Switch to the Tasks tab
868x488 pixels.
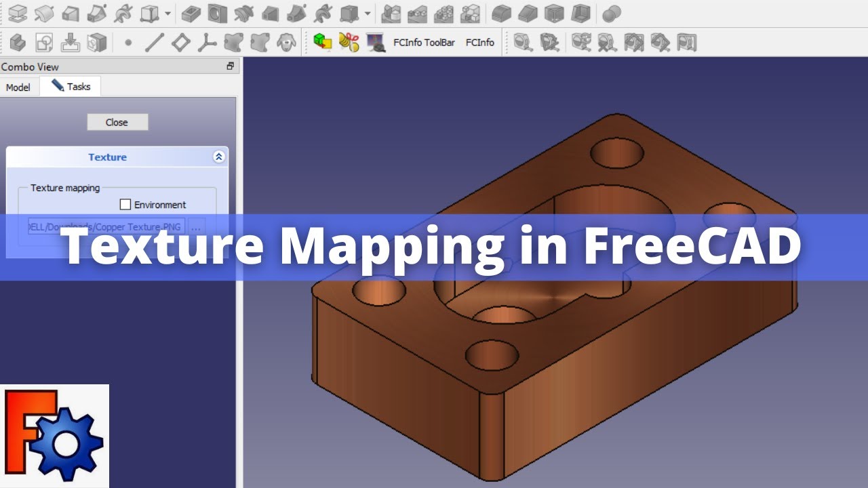(x=71, y=86)
